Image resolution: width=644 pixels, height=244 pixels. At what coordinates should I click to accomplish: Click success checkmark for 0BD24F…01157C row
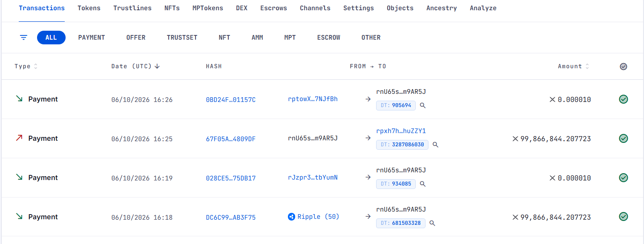click(x=623, y=99)
